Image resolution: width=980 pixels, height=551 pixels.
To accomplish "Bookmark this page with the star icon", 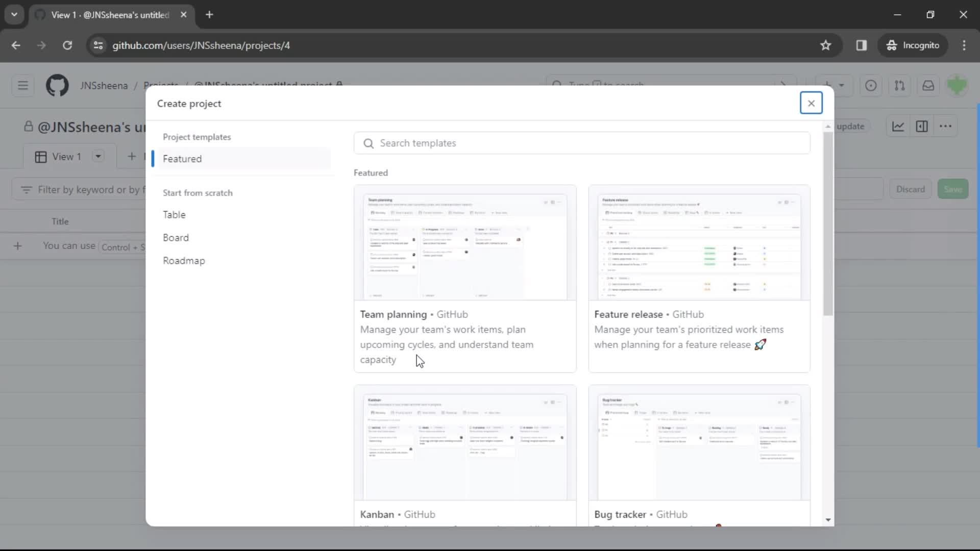I will coord(825,45).
